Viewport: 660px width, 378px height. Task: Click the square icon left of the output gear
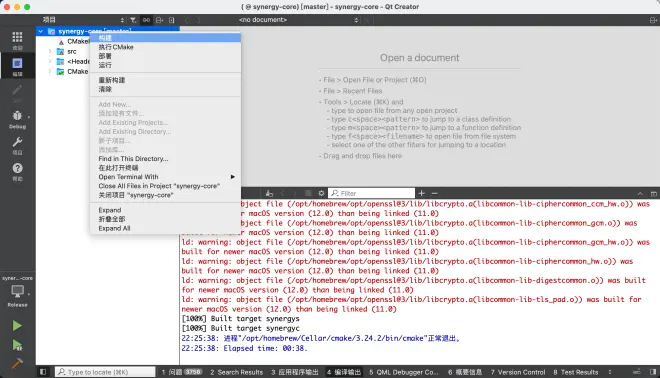click(x=308, y=193)
